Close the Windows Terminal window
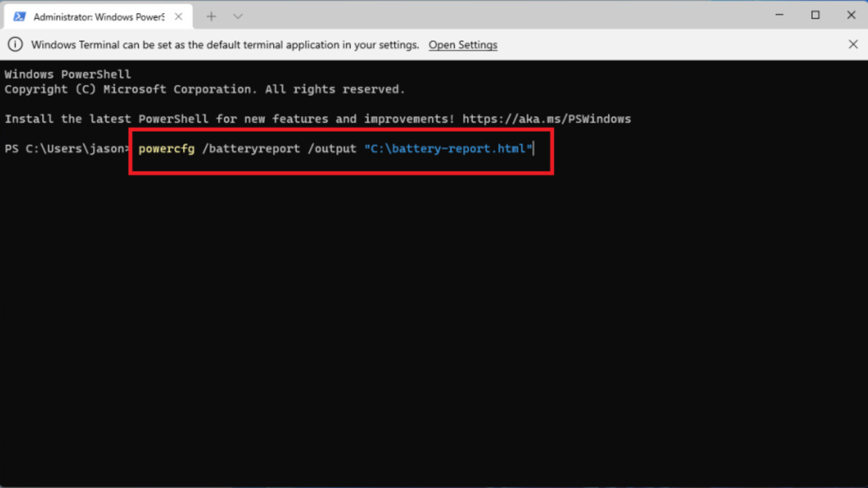Screen dimensions: 868x488 [851, 15]
